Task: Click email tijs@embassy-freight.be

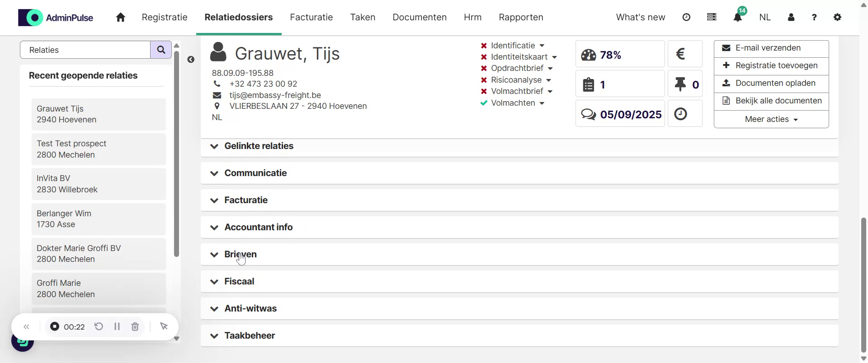Action: point(275,95)
